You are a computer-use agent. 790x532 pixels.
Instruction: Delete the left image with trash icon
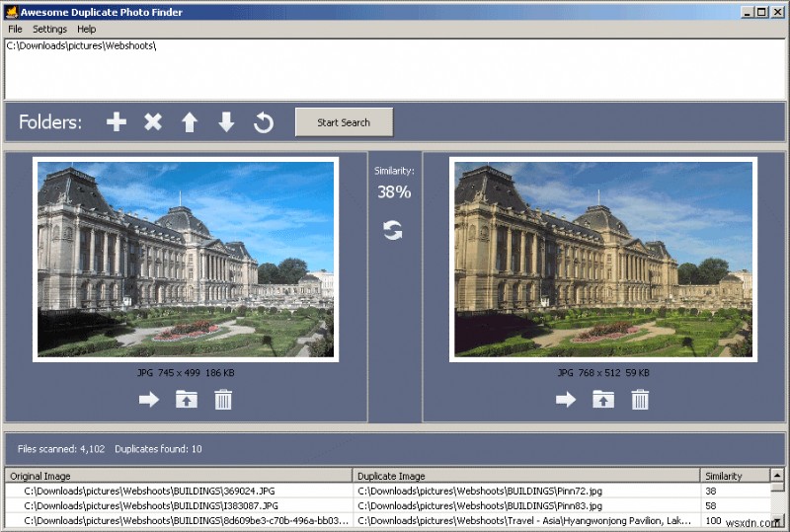(x=223, y=400)
